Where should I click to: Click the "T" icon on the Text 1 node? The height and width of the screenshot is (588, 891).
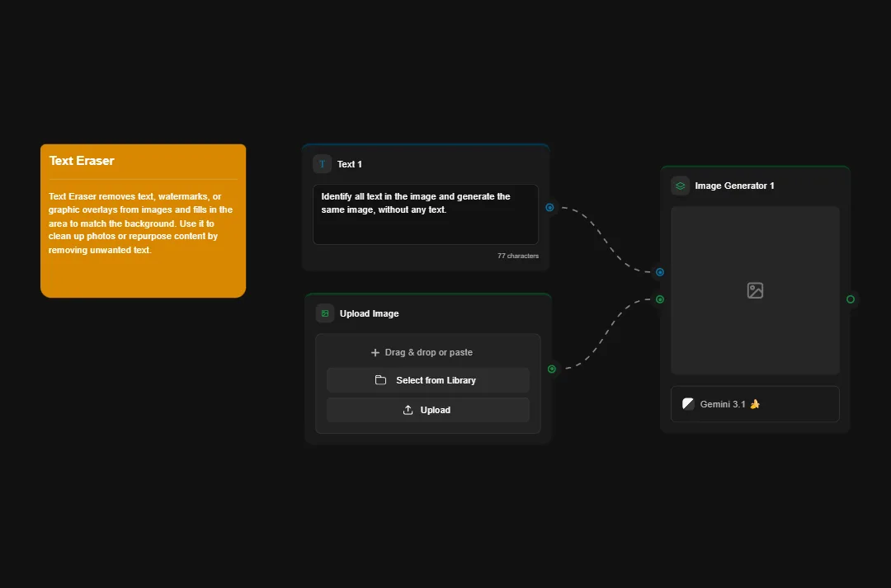click(x=322, y=163)
